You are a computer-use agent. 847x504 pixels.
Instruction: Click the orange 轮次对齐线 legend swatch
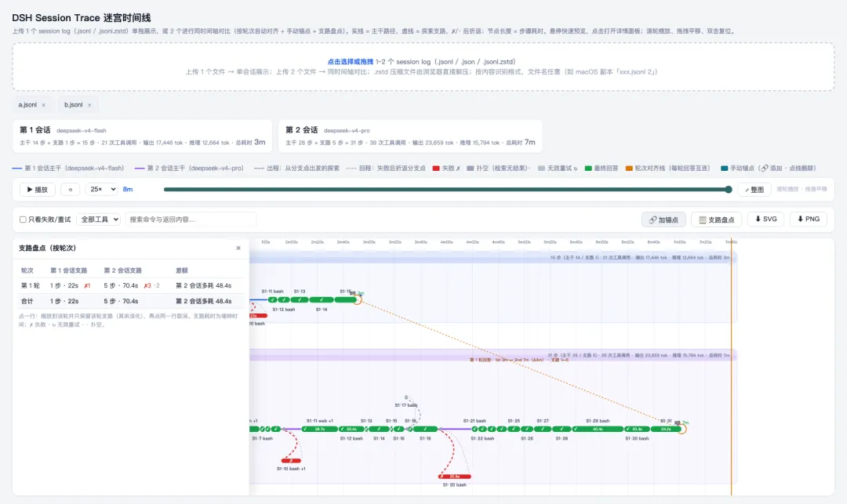(x=629, y=169)
